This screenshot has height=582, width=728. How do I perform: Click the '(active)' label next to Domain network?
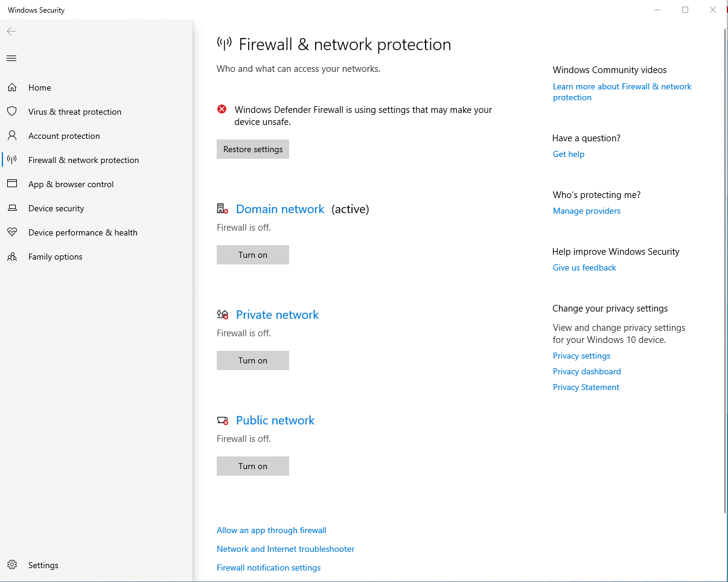pyautogui.click(x=350, y=209)
